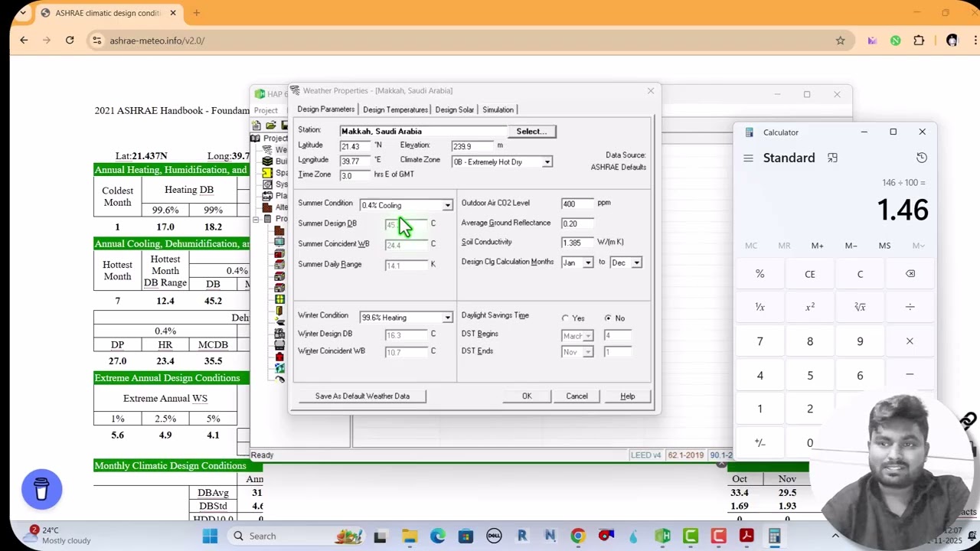Open the Climate Zone dropdown

click(x=547, y=162)
